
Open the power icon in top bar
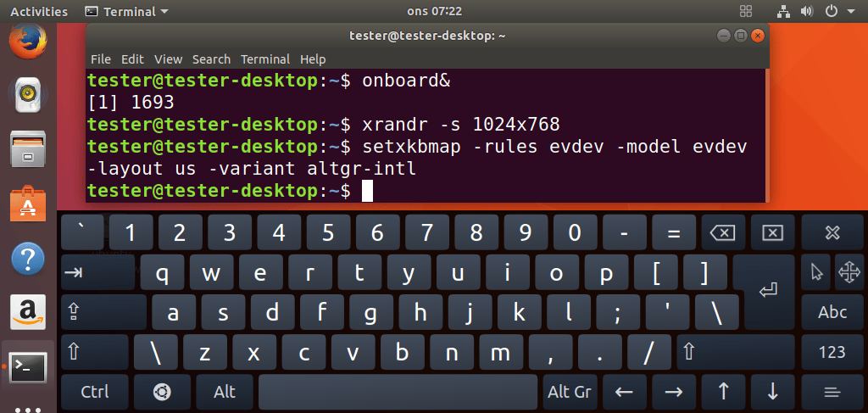[x=831, y=11]
